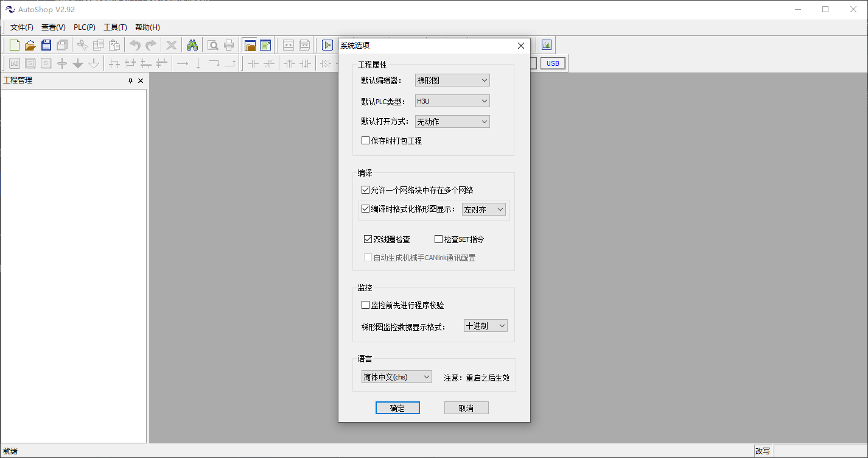
Task: Click the USB connection button
Action: coord(553,63)
